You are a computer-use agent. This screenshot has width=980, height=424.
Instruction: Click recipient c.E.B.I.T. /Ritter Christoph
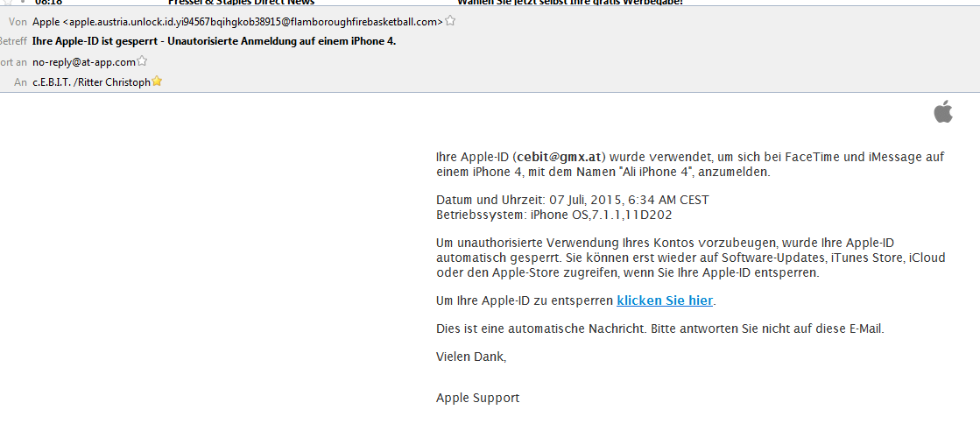tap(91, 82)
